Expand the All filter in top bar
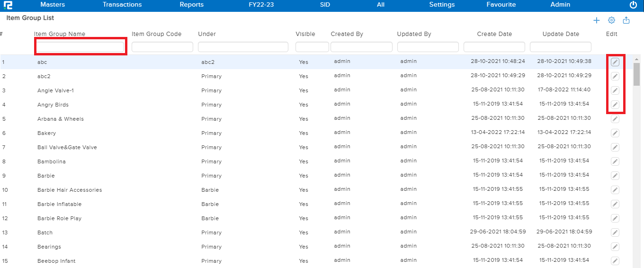The width and height of the screenshot is (644, 268). click(381, 5)
